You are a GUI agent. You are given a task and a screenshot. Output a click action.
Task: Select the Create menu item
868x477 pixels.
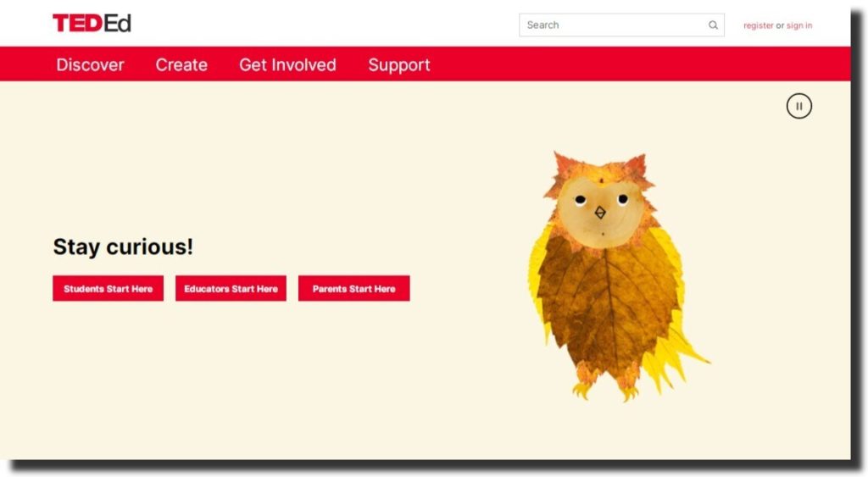coord(181,65)
